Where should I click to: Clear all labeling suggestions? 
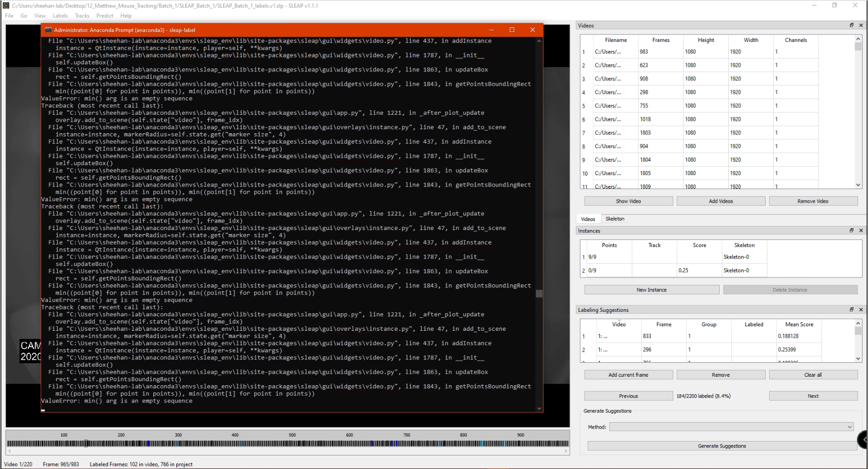pos(813,374)
